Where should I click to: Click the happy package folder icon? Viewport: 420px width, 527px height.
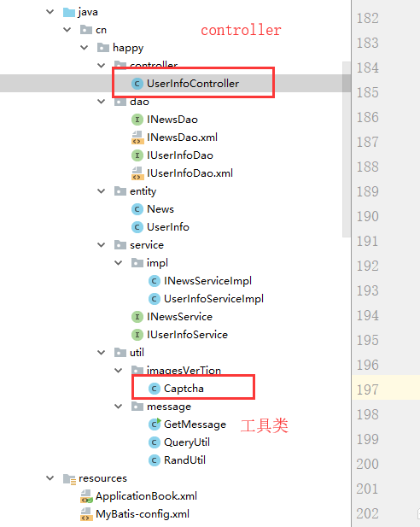click(103, 47)
